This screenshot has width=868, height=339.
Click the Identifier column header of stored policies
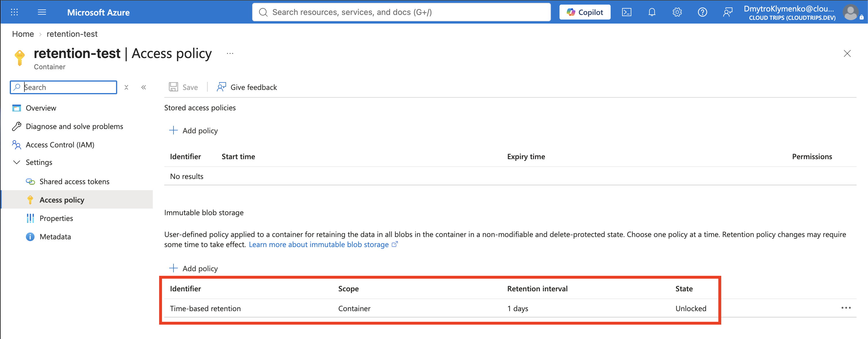coord(185,157)
